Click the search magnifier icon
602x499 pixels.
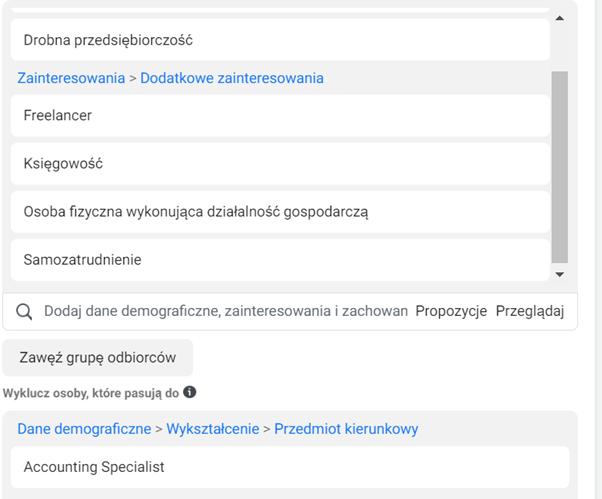24,312
